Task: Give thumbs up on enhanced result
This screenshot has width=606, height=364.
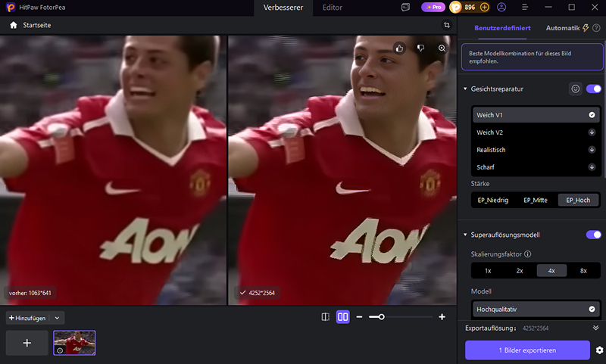Action: pos(399,48)
